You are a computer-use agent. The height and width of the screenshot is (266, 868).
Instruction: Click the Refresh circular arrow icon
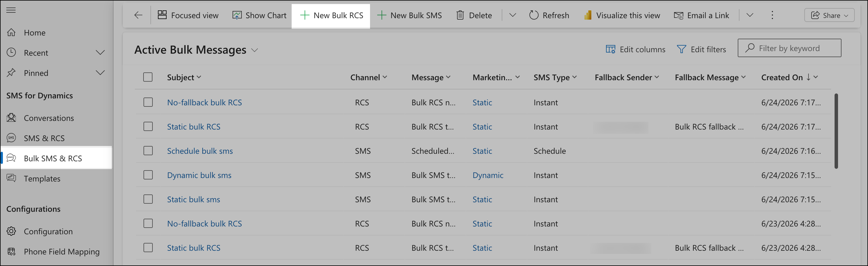pos(534,15)
